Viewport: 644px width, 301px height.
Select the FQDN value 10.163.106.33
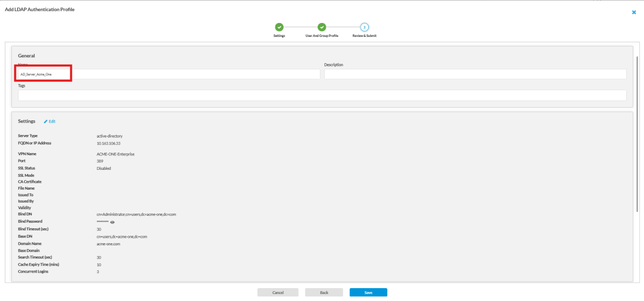coord(108,143)
